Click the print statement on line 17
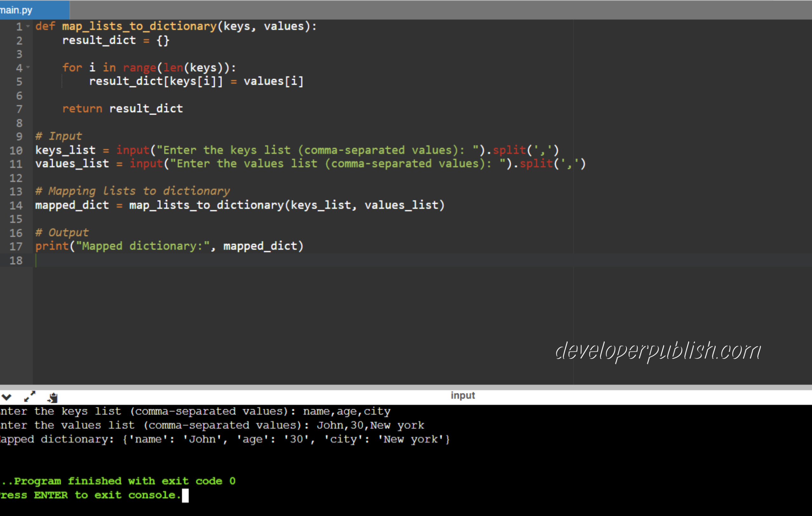The width and height of the screenshot is (812, 516). click(169, 246)
